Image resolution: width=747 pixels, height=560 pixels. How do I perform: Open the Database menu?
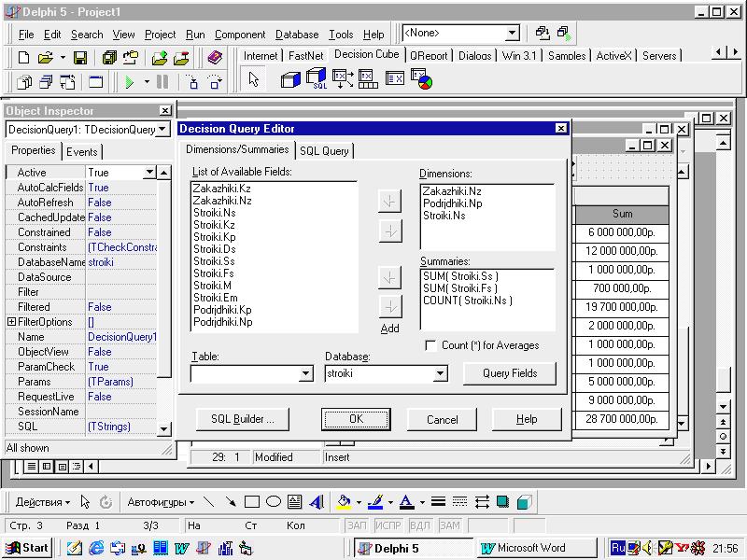(x=297, y=35)
